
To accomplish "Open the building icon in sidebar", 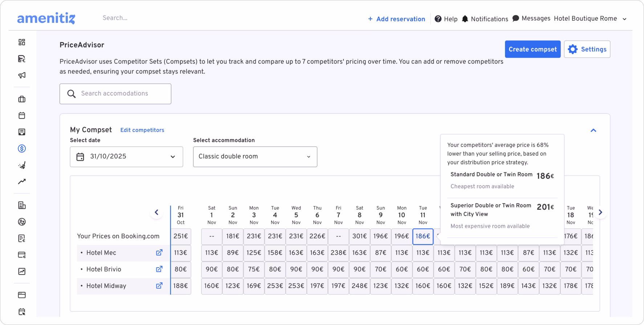I will click(x=22, y=205).
